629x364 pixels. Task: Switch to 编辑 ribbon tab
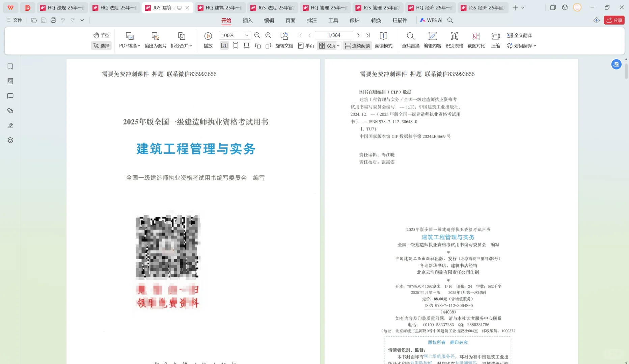click(269, 20)
